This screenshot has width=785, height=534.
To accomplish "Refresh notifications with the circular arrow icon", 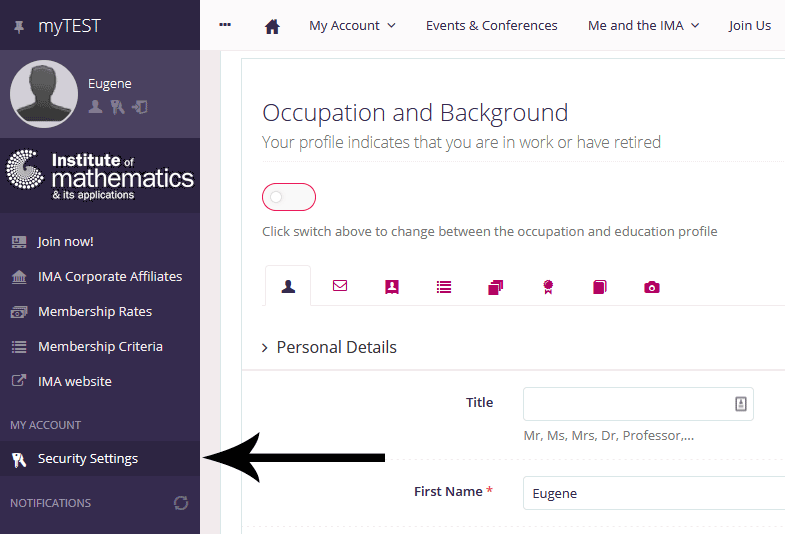I will (181, 503).
